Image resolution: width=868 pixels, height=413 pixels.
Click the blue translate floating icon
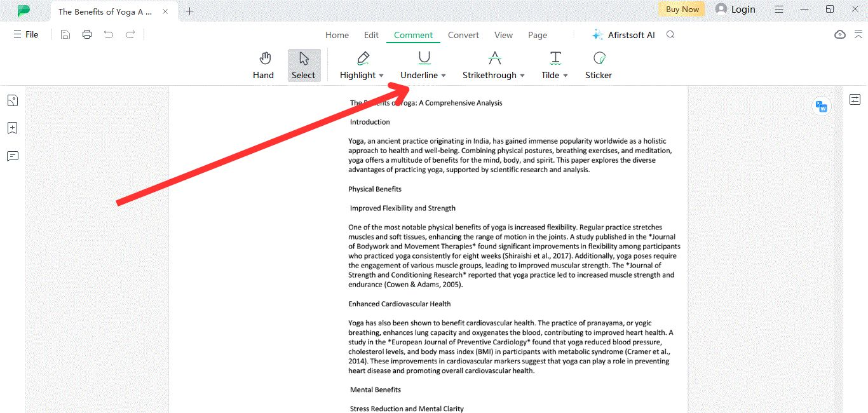tap(822, 106)
